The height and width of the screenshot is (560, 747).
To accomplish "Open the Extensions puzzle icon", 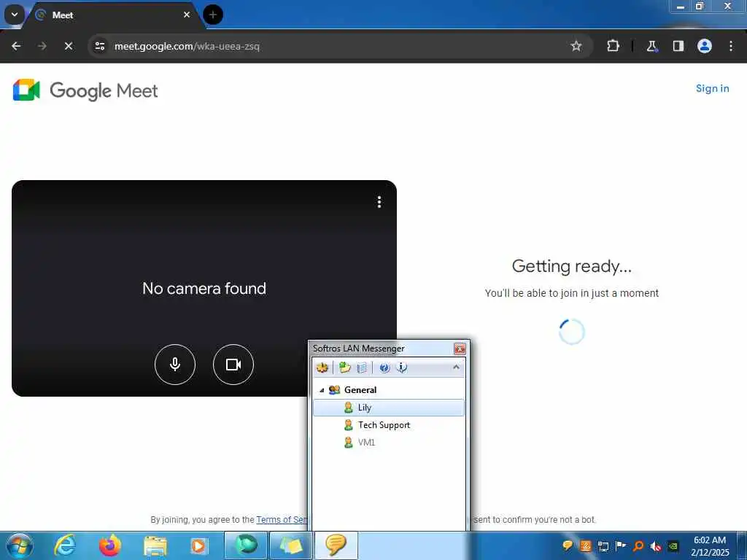I will pos(613,46).
